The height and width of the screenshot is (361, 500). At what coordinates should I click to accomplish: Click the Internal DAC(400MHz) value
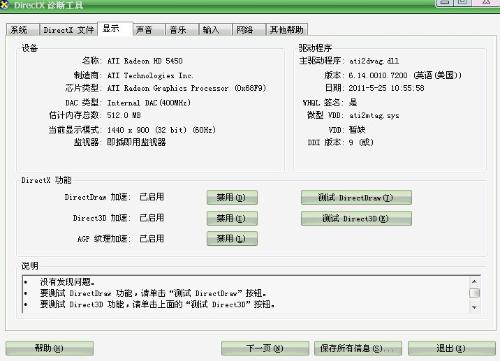click(149, 103)
